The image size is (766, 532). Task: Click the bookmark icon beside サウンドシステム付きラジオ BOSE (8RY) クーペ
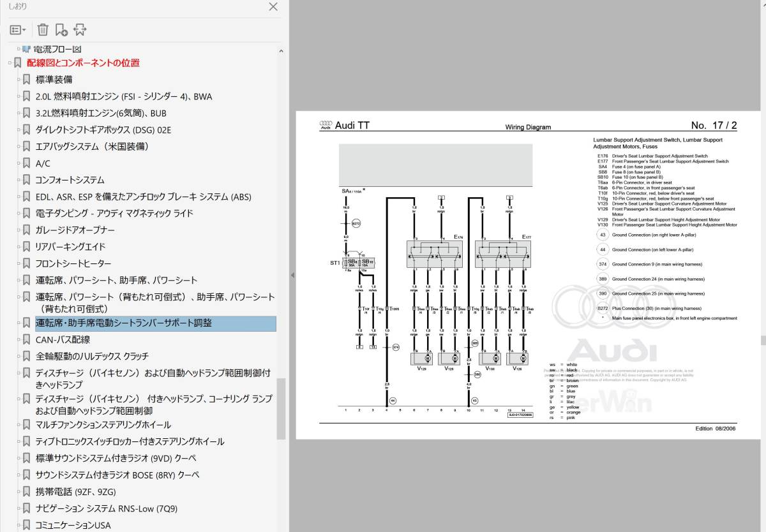click(x=26, y=475)
